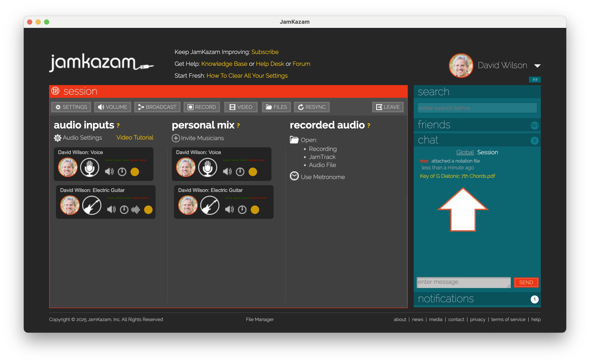
Task: Click the Voice input level meter
Action: (x=126, y=160)
